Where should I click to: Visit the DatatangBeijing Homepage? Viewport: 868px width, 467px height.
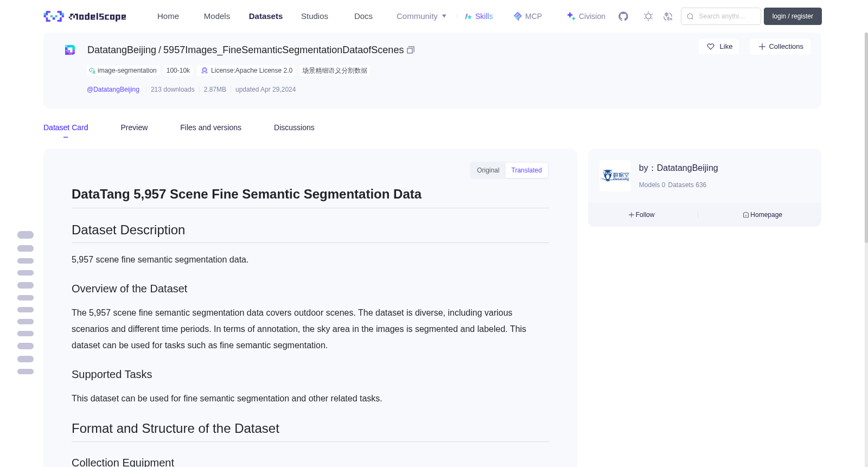pos(762,215)
